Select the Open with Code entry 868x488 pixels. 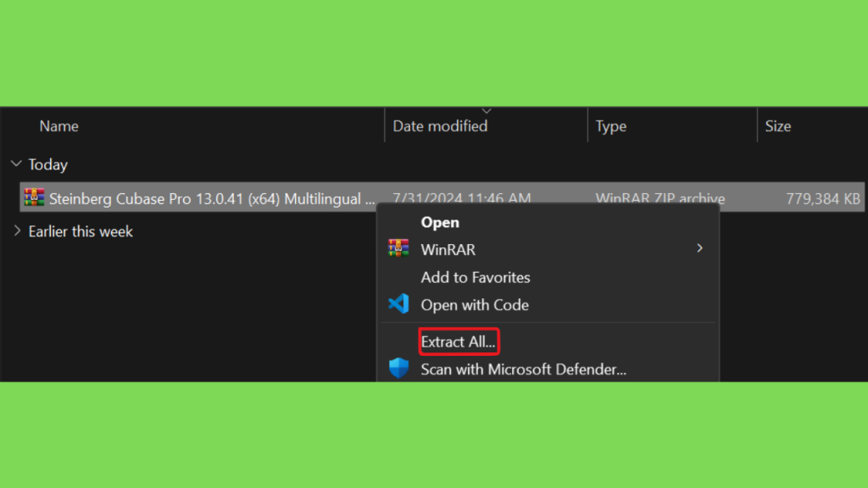474,305
